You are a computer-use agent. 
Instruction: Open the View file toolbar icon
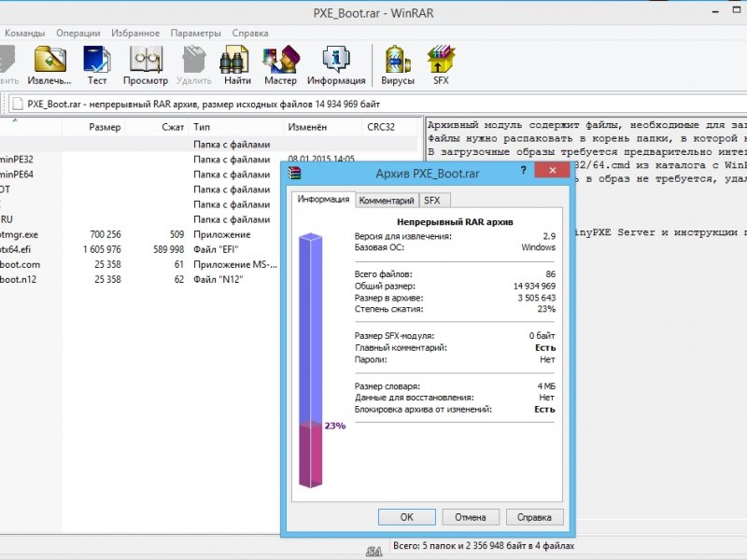146,65
